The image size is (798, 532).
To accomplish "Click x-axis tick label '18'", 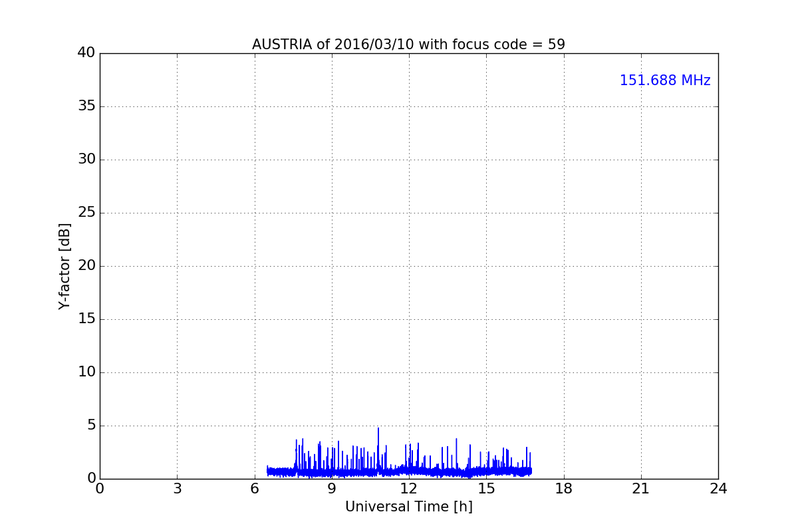I will coord(564,489).
